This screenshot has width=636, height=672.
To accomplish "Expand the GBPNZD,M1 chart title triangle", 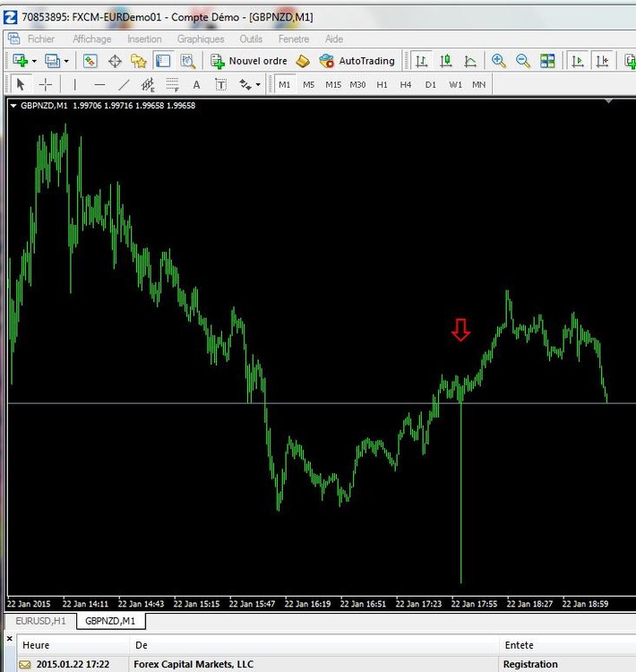I will point(13,106).
